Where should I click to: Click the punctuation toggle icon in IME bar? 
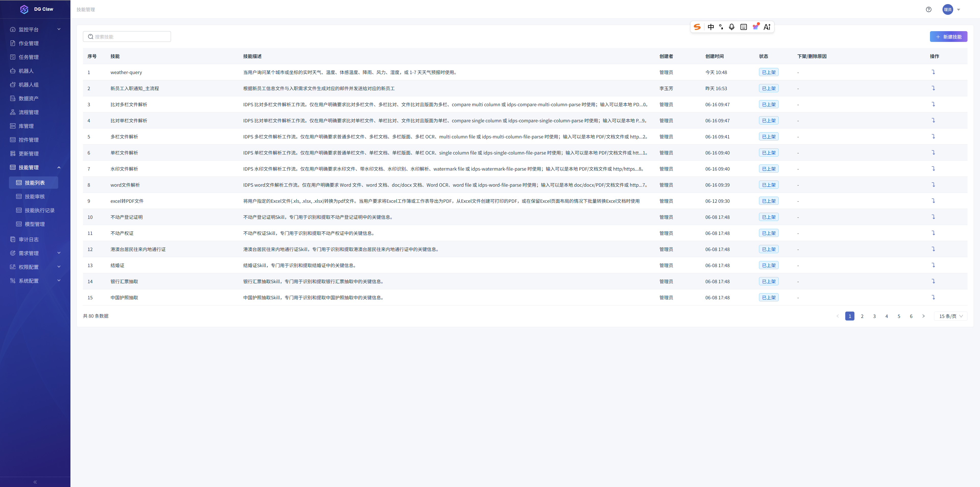721,27
